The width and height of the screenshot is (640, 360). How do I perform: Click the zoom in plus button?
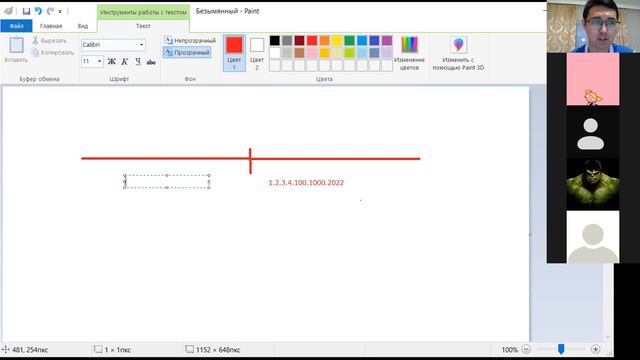pos(596,349)
